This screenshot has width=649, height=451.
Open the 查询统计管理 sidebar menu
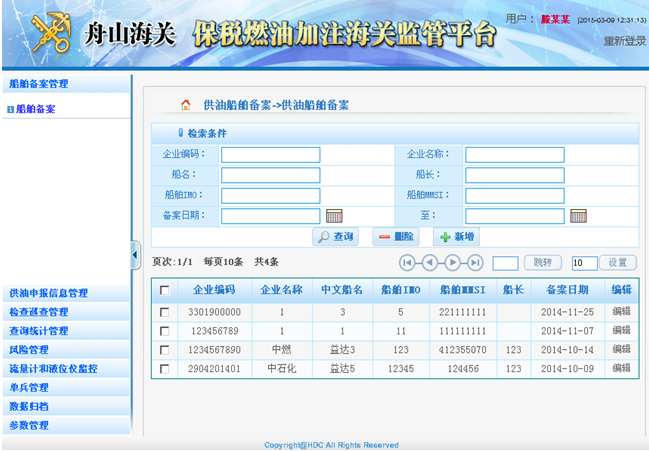click(x=39, y=331)
